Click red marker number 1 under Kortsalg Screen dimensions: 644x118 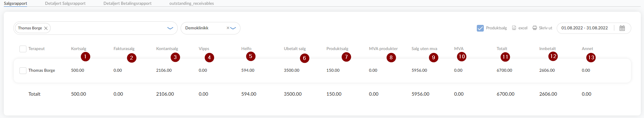click(85, 57)
